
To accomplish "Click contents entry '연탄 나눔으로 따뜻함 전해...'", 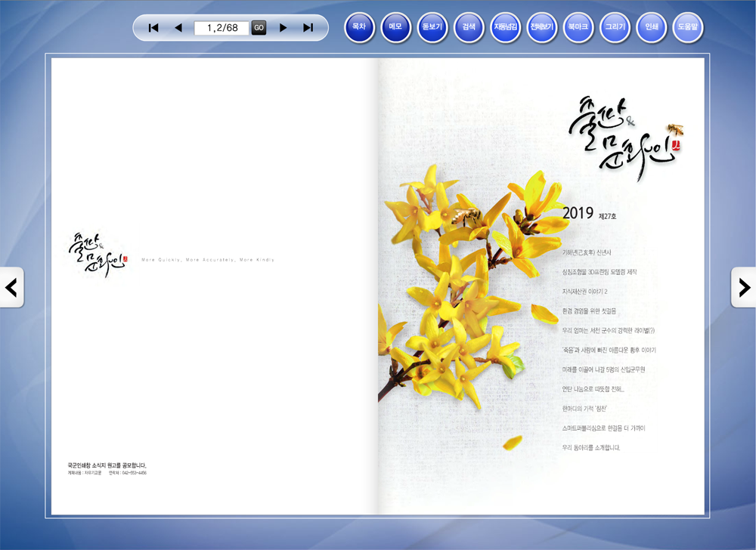I will coord(593,389).
